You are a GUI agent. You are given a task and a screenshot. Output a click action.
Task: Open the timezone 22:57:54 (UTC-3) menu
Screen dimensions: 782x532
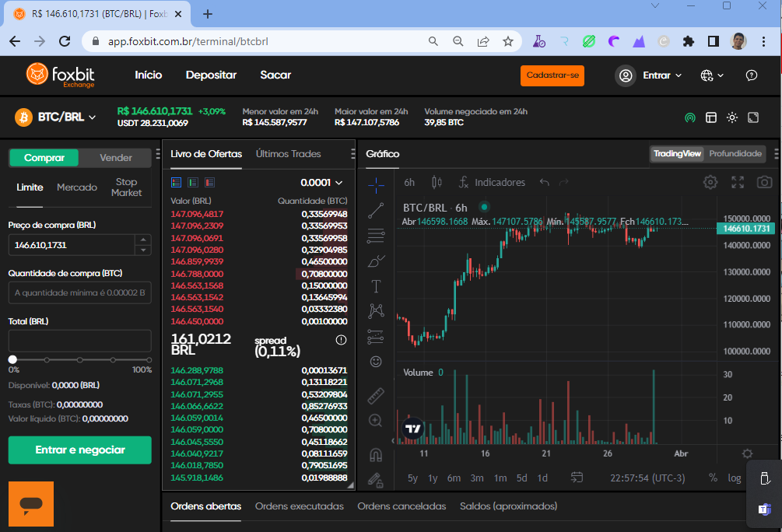647,478
